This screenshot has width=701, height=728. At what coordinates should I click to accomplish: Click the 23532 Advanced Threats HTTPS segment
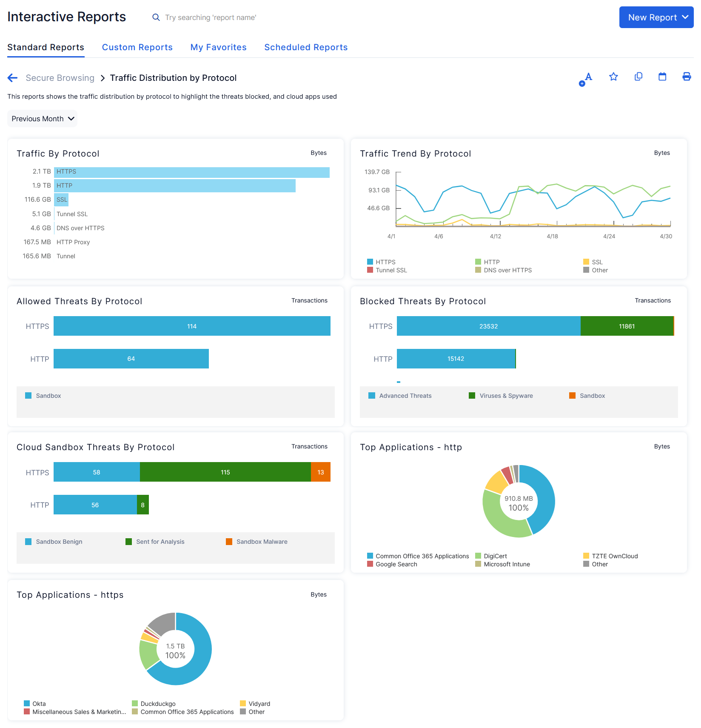(x=489, y=326)
